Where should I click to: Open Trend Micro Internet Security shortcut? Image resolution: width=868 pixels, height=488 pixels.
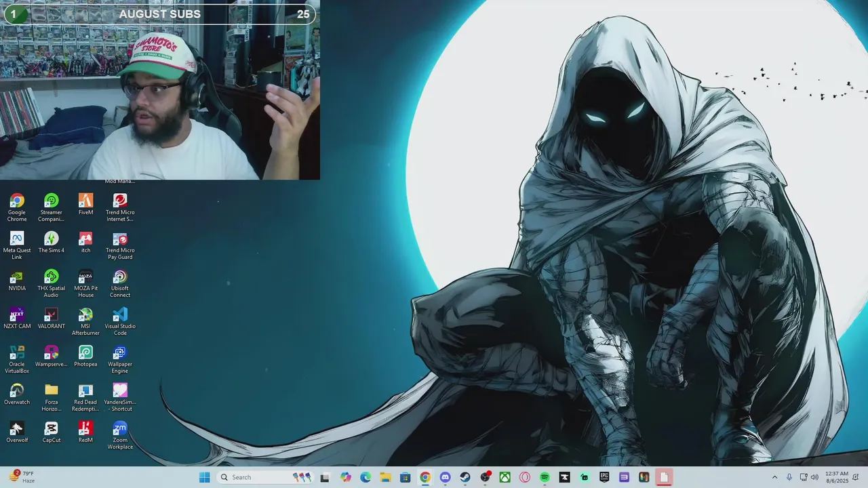(x=120, y=207)
